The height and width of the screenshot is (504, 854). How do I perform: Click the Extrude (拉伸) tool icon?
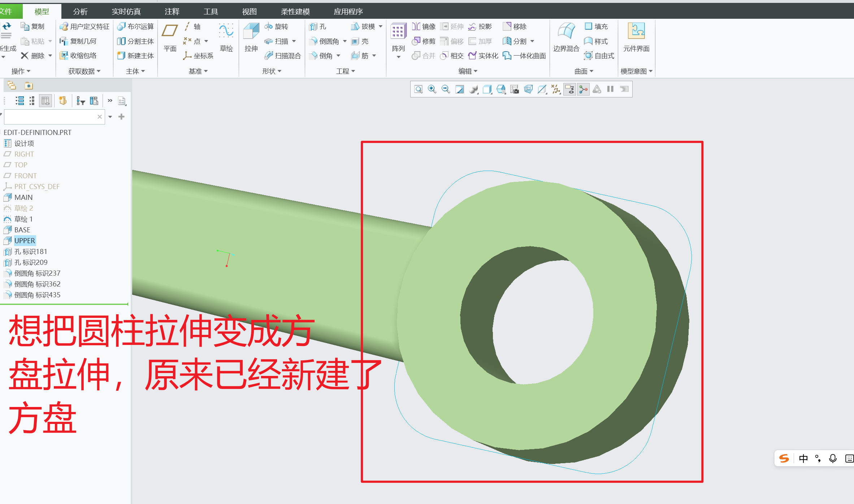click(251, 32)
